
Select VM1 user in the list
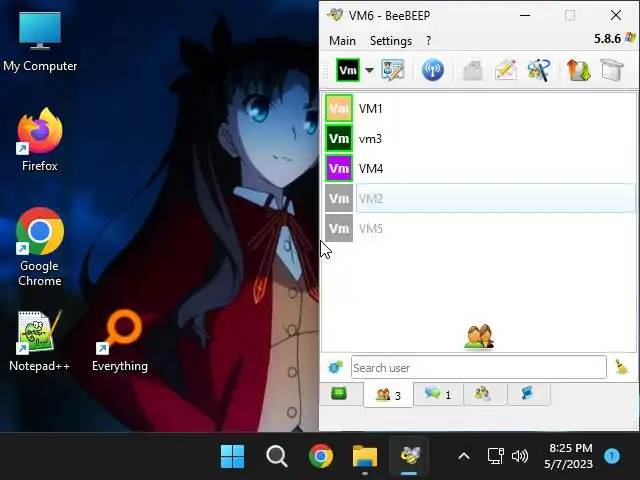[480, 109]
